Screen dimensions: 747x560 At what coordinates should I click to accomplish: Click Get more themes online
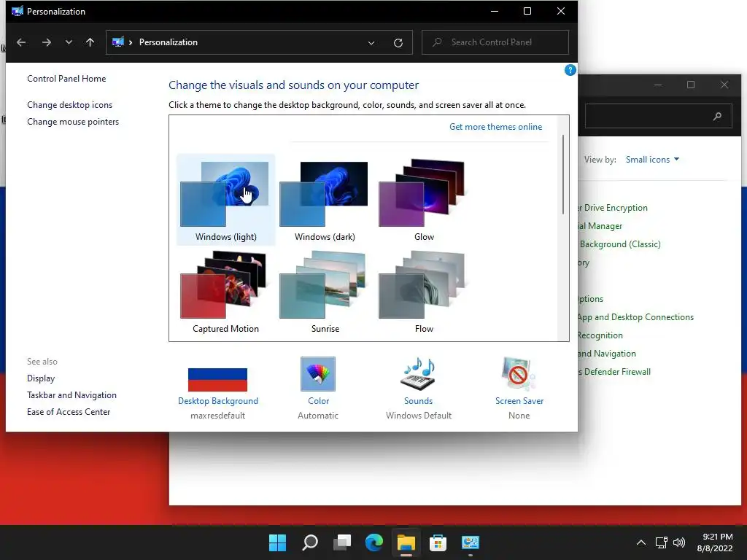495,127
